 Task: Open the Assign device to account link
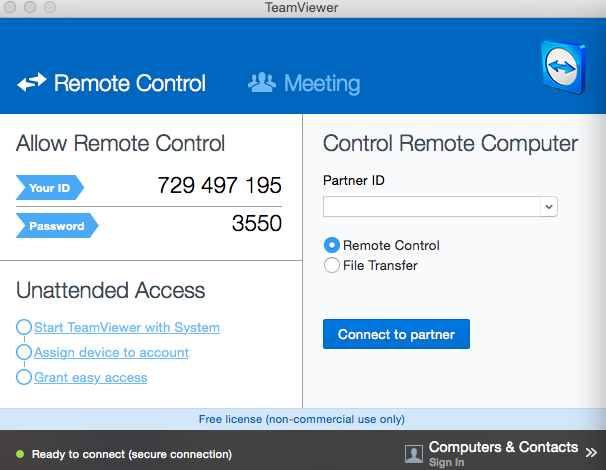coord(111,352)
